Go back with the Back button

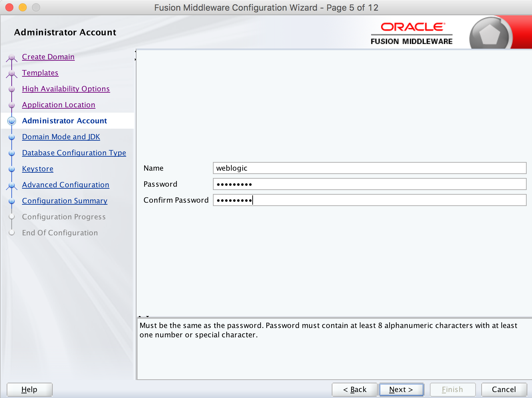pos(355,389)
